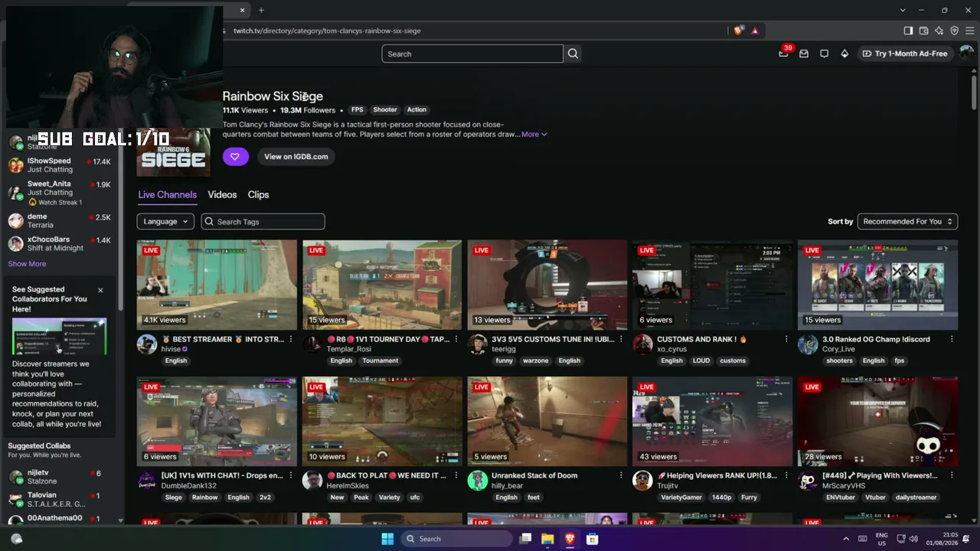Show hidden system tray icons

pos(846,539)
